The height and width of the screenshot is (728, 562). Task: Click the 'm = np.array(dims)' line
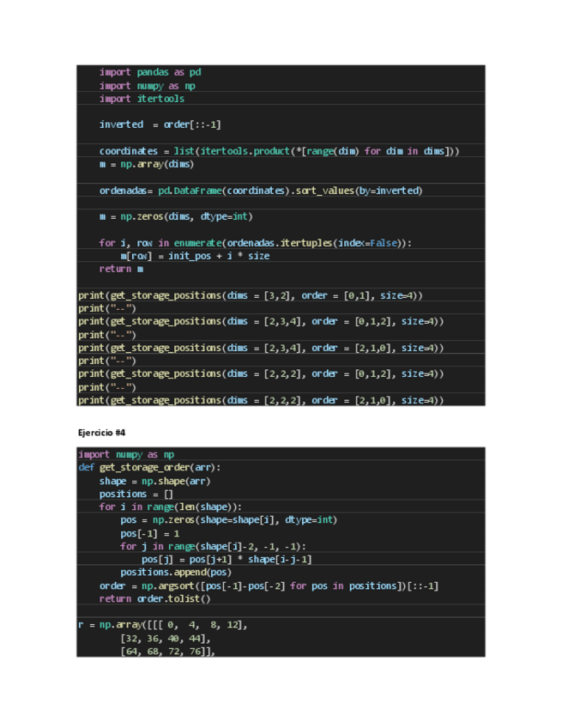click(x=146, y=164)
